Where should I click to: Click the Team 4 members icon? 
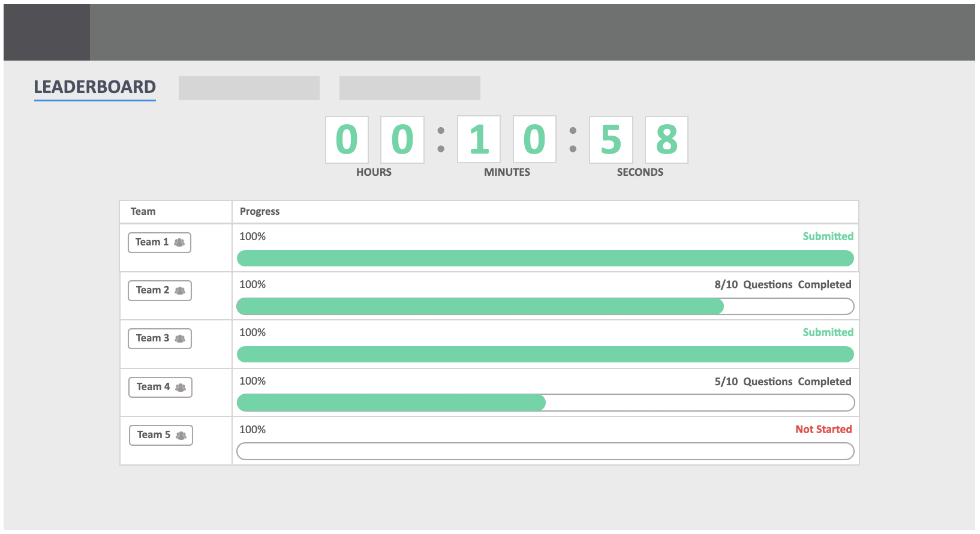click(x=181, y=387)
